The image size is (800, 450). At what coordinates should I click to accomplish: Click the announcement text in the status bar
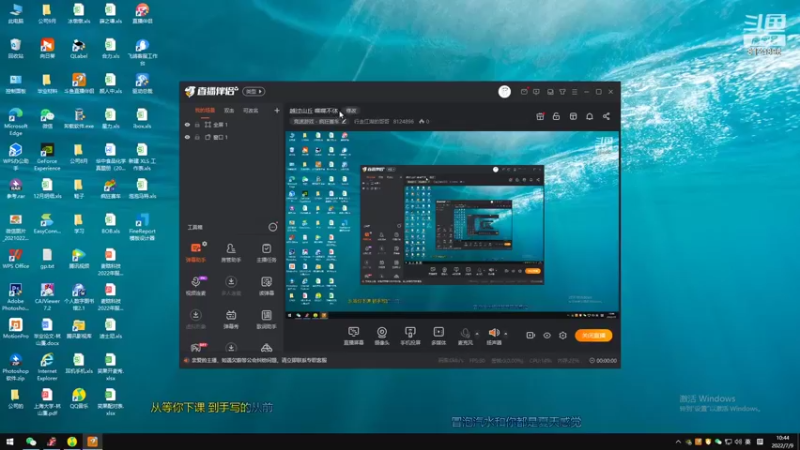click(259, 360)
